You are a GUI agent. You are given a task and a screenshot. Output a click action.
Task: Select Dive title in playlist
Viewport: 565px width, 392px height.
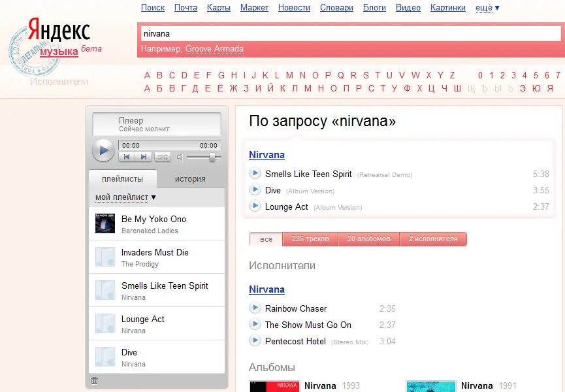click(x=129, y=352)
